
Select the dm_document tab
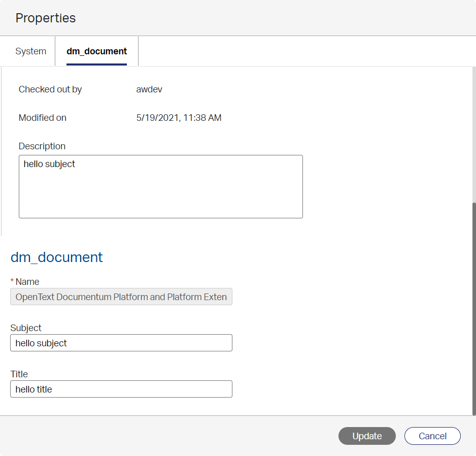96,51
